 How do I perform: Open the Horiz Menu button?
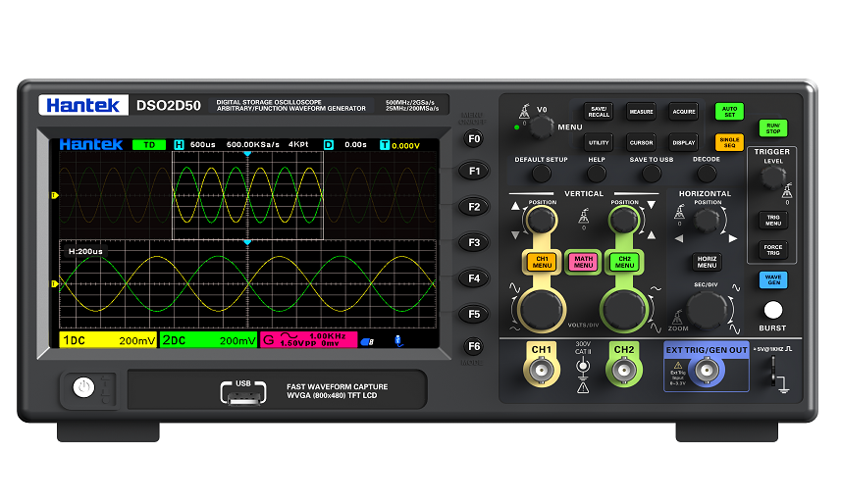point(707,262)
